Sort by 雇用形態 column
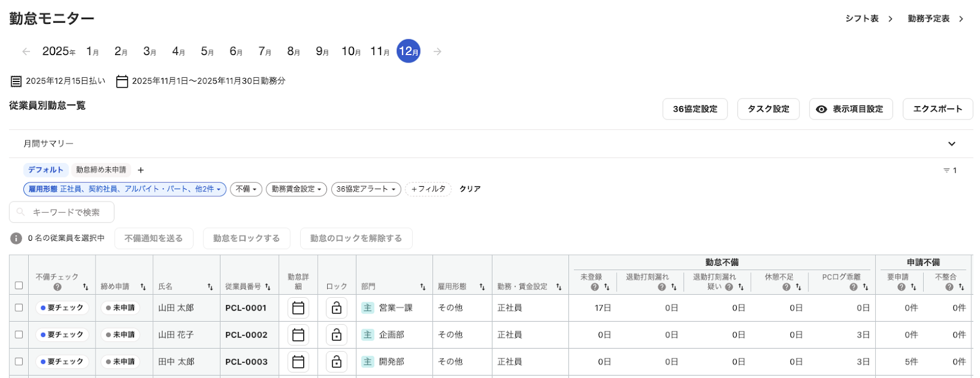 point(482,287)
